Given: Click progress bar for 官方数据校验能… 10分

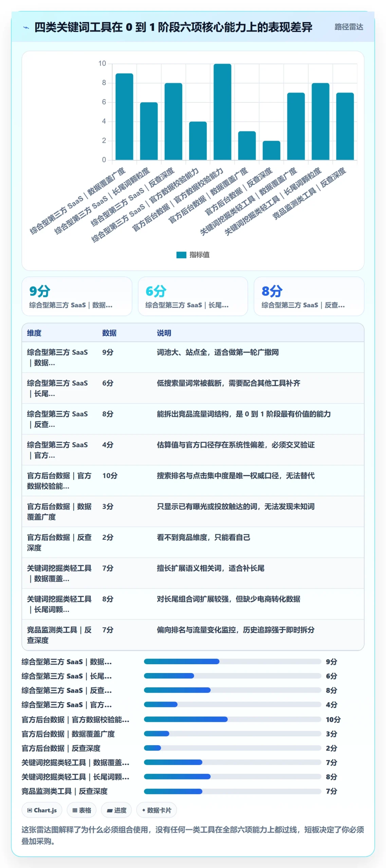Looking at the screenshot, I should (233, 719).
